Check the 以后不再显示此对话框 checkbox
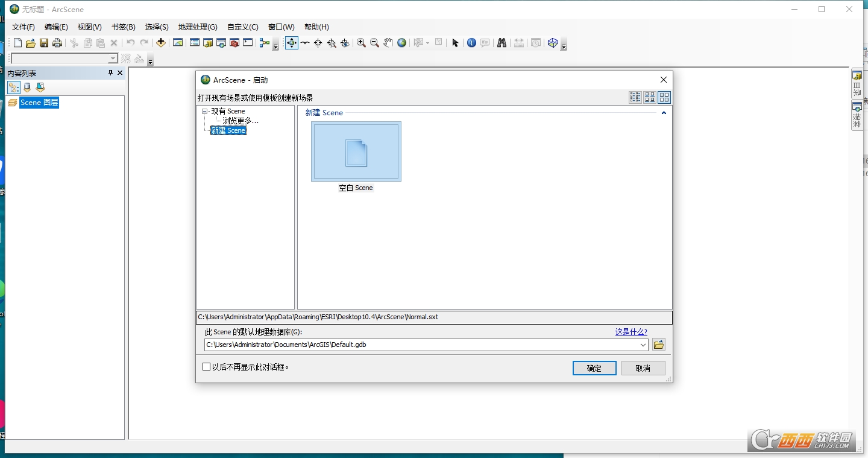 click(207, 366)
